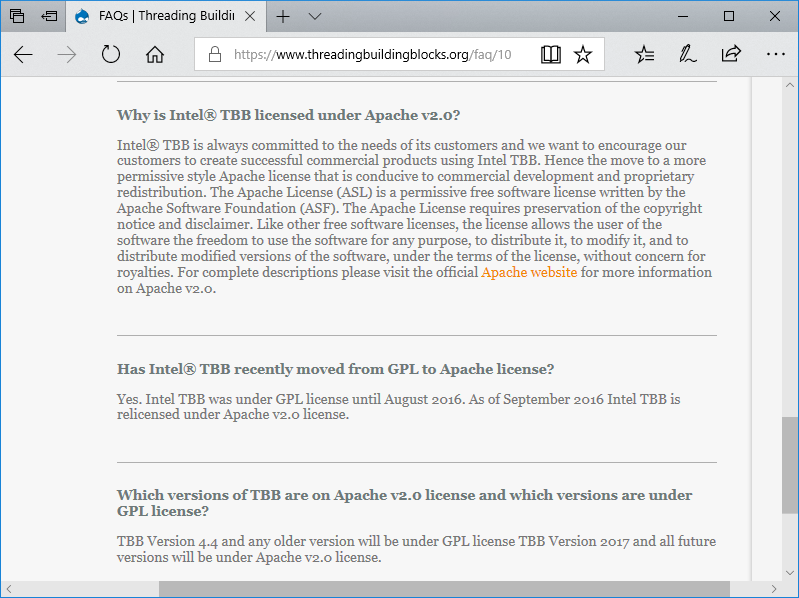
Task: Switch to Reading view
Action: click(x=550, y=54)
